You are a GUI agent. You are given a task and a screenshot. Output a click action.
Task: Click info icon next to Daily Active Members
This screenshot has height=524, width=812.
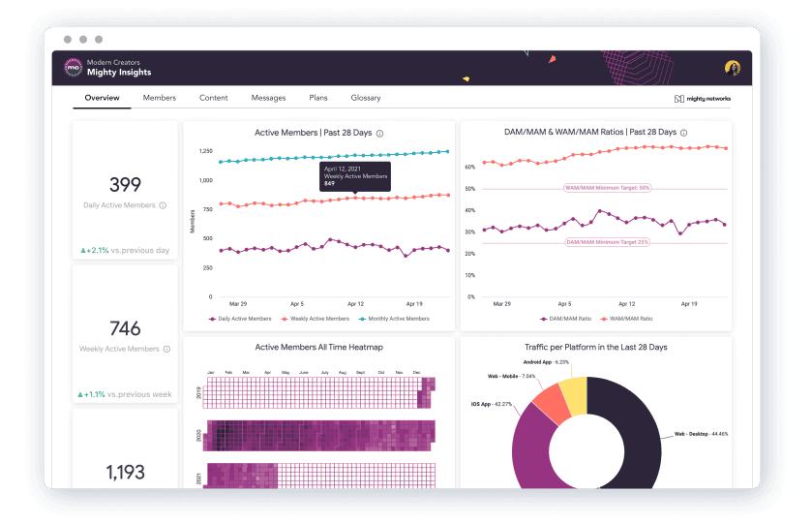pos(163,205)
